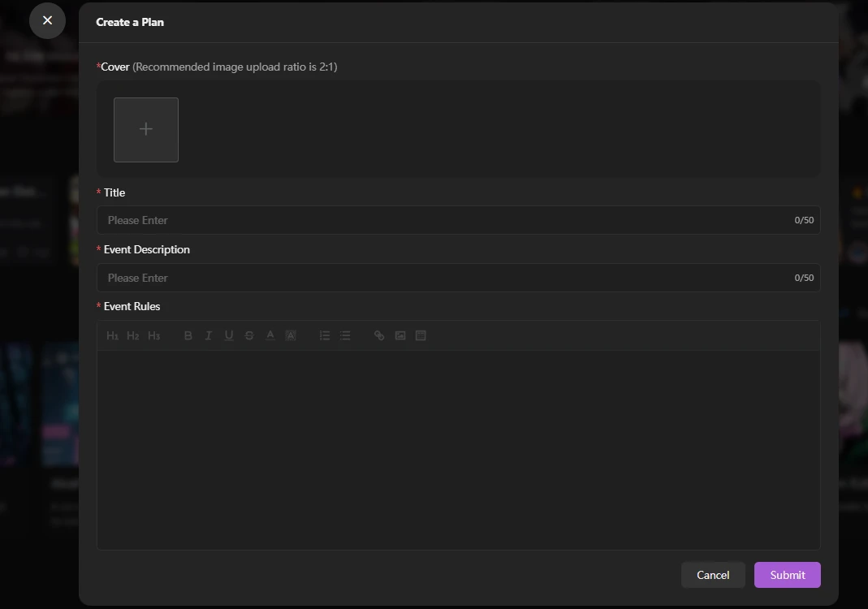868x609 pixels.
Task: Toggle strikethrough formatting in the editor
Action: coord(249,335)
